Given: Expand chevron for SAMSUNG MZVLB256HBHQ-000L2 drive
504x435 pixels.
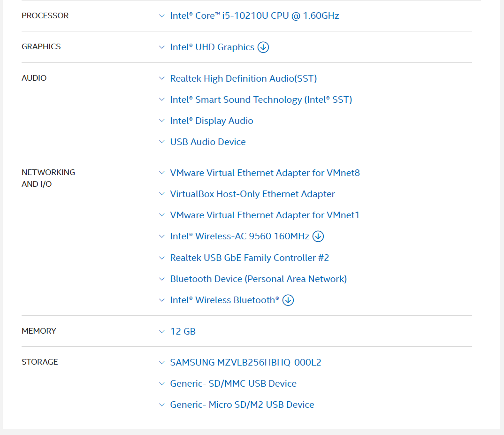Looking at the screenshot, I should [x=162, y=363].
